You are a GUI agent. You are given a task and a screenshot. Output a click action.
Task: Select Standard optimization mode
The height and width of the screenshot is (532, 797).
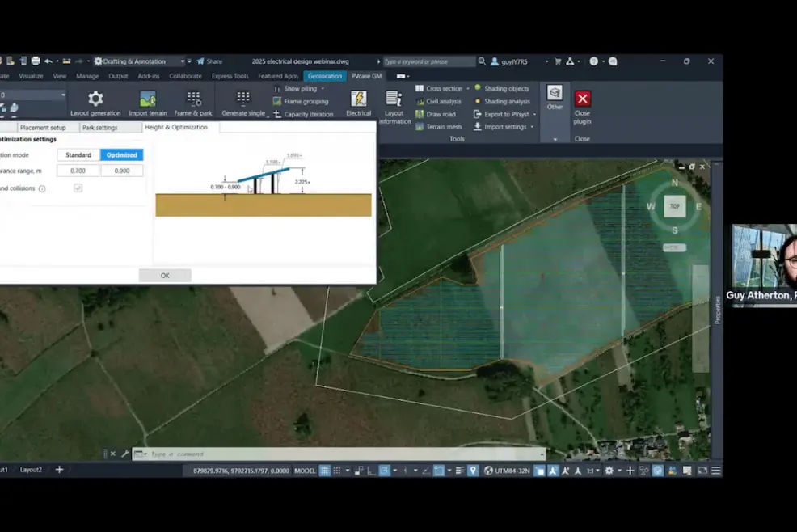point(78,154)
